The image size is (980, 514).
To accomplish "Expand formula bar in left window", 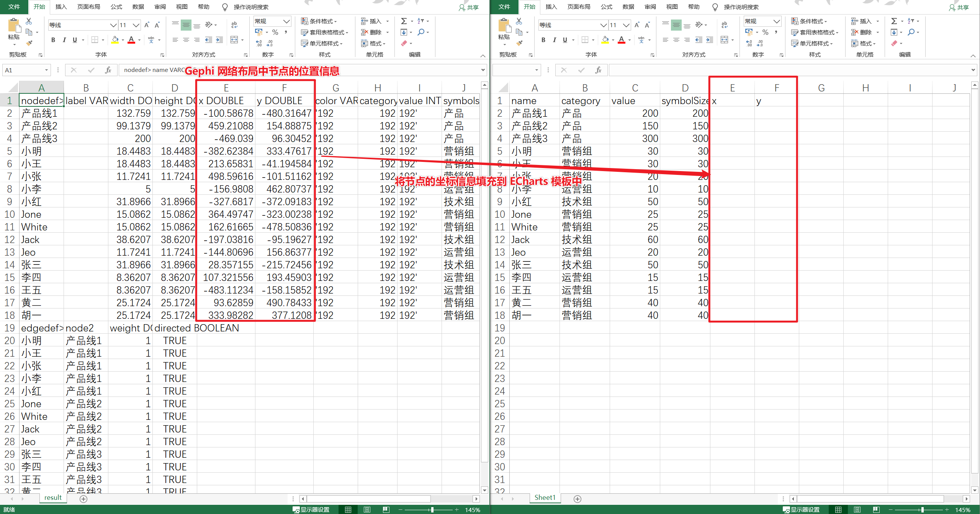I will click(x=483, y=70).
